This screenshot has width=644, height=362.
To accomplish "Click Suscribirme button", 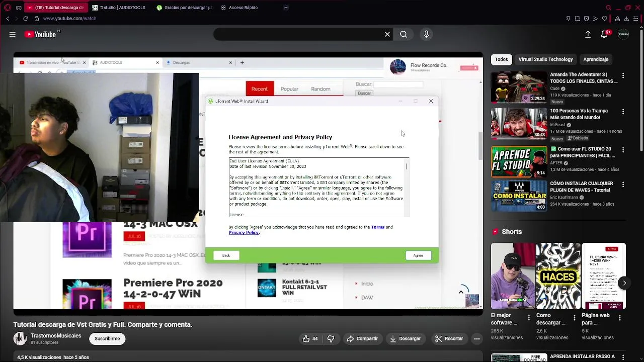I will pyautogui.click(x=107, y=339).
